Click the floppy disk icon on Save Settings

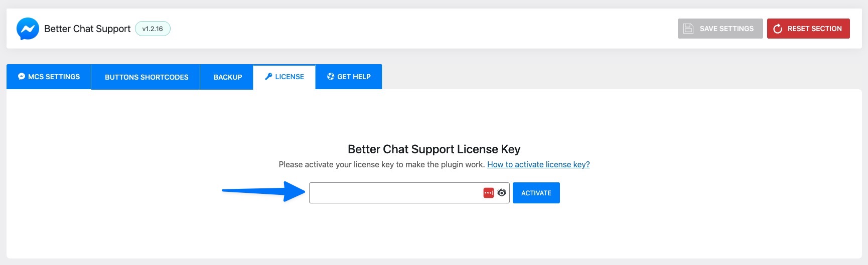coord(688,29)
